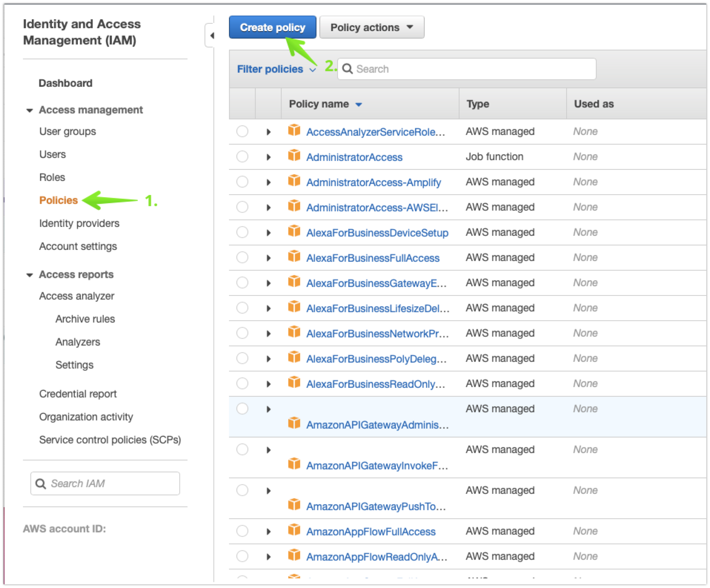The image size is (710, 588).
Task: Open Dashboard in the IAM sidebar
Action: [x=66, y=83]
